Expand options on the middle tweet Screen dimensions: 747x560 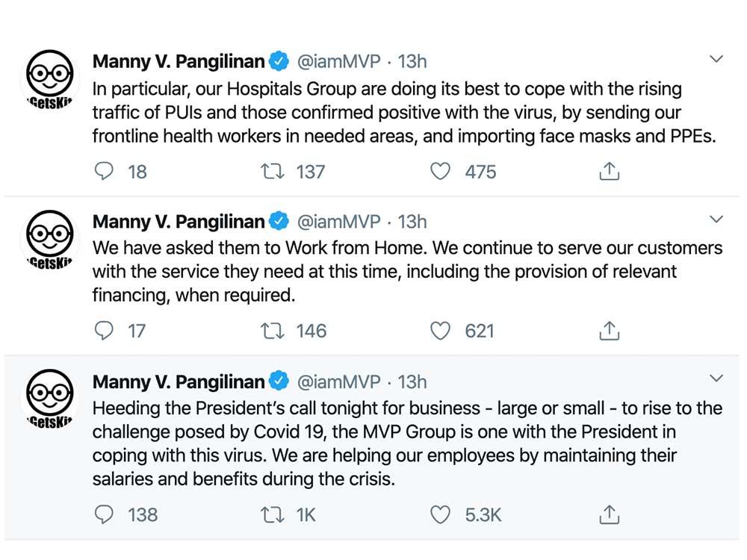click(x=716, y=217)
